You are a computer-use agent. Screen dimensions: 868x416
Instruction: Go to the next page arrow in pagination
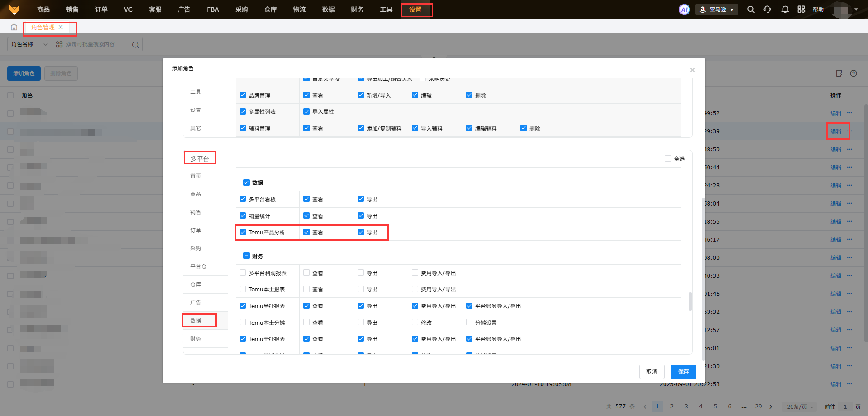point(771,407)
